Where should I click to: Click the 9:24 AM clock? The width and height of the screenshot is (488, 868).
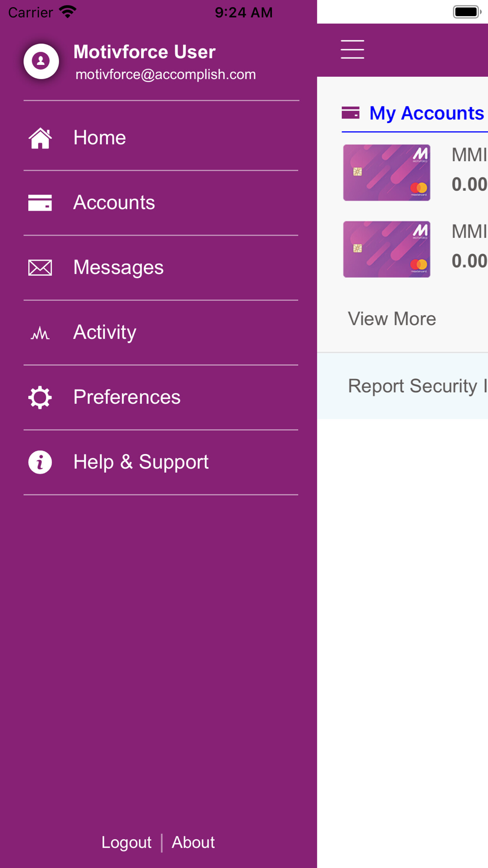click(x=244, y=12)
